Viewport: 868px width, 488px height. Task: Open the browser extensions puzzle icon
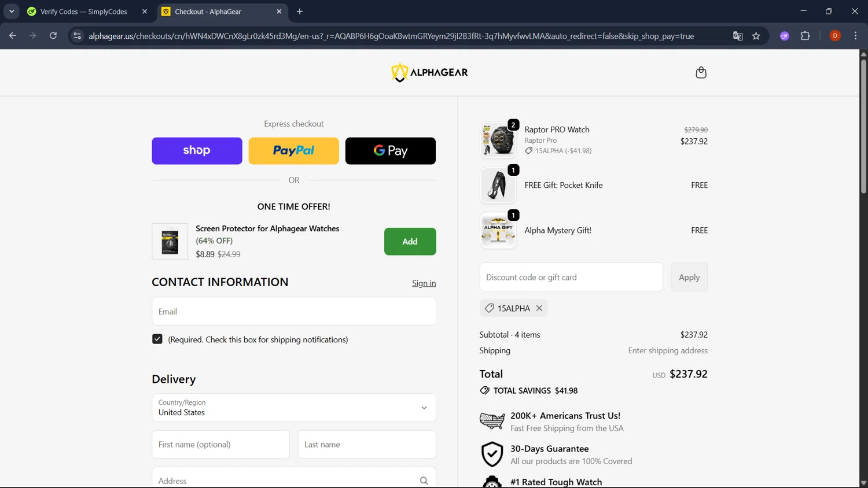tap(805, 36)
